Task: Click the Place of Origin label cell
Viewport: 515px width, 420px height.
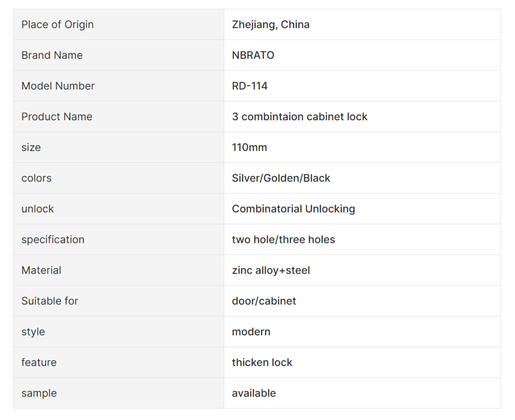Action: 119,25
